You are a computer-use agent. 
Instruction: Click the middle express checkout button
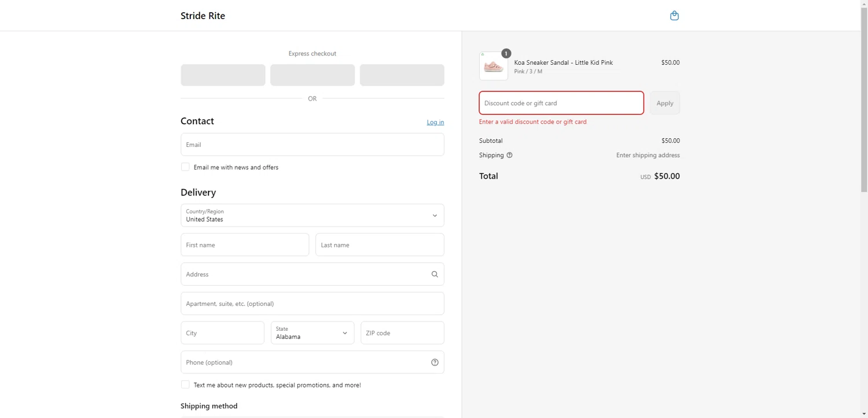312,75
